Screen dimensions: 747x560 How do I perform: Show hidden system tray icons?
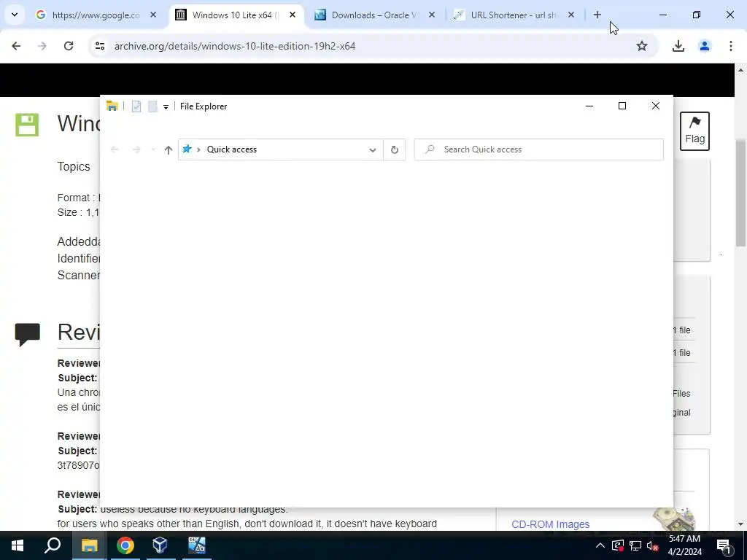click(600, 545)
